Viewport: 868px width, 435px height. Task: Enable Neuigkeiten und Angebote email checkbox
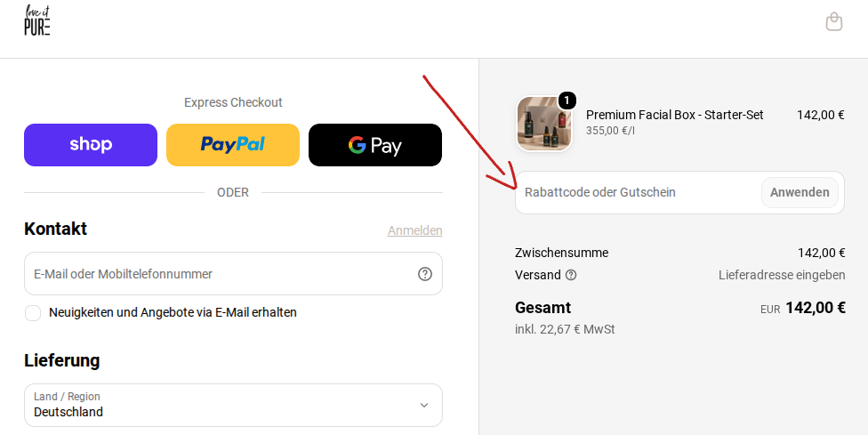[33, 313]
